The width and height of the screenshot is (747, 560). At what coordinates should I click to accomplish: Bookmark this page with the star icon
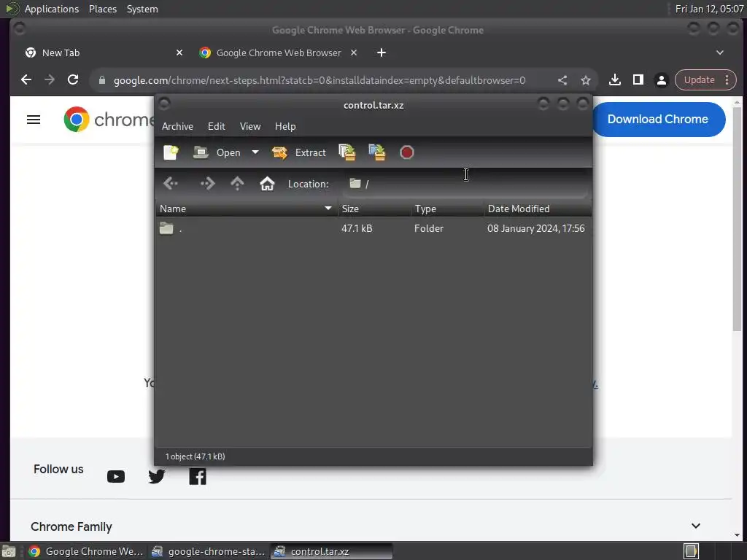586,80
